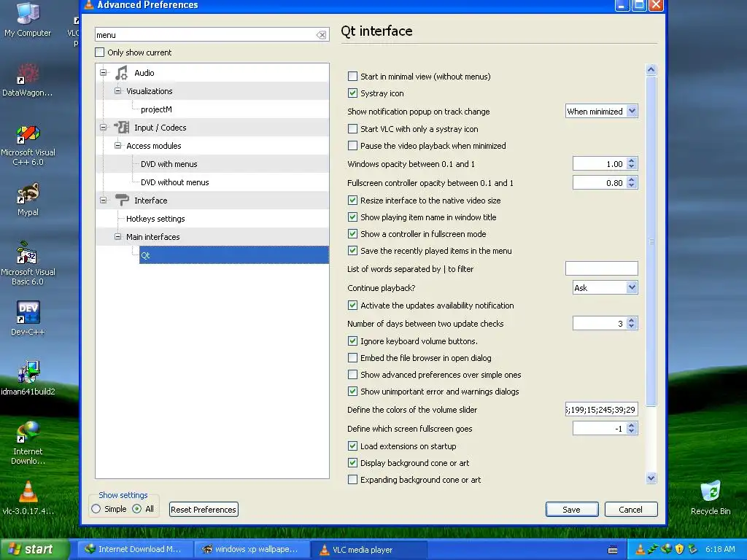Toggle Activate the updates availability notification
747x560 pixels.
coord(352,306)
